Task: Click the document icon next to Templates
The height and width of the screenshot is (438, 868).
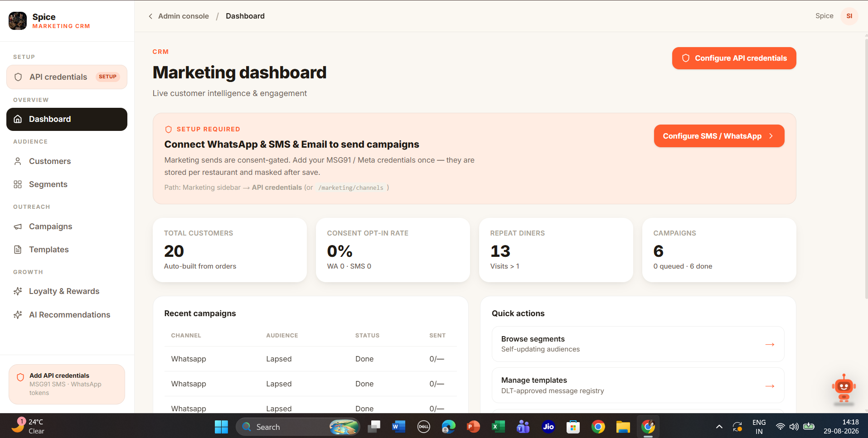Action: coord(18,250)
